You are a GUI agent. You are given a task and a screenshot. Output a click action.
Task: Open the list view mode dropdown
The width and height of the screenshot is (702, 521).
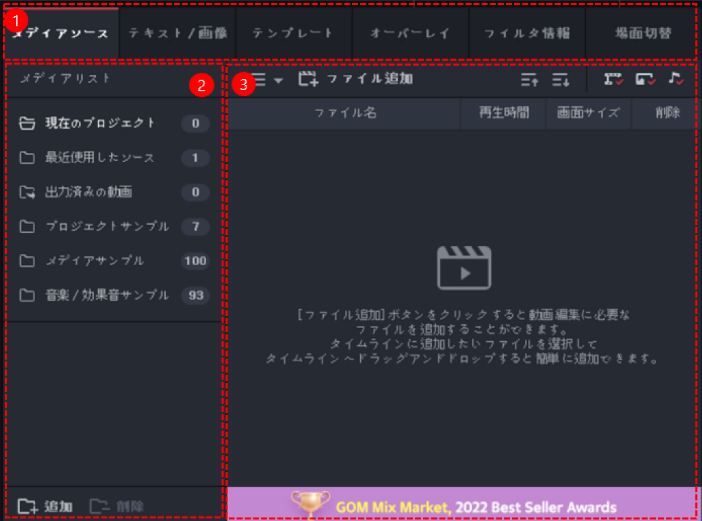[x=267, y=79]
